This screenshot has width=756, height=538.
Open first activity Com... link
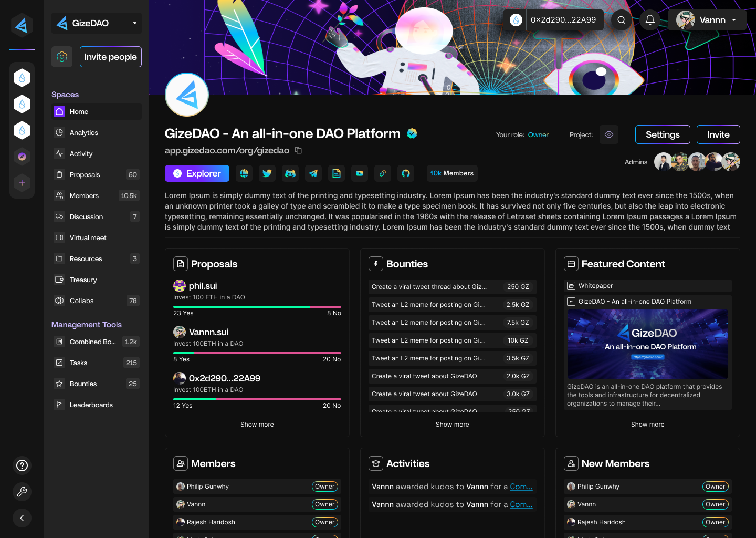pos(521,487)
